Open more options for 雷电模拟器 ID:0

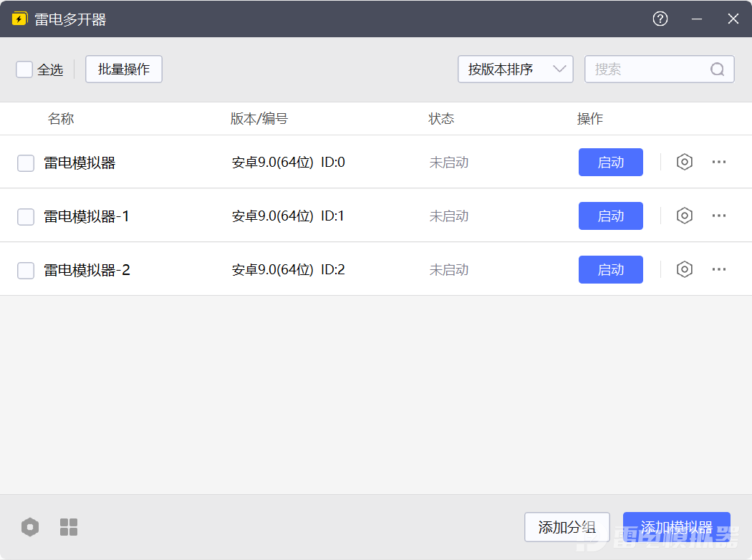[719, 162]
